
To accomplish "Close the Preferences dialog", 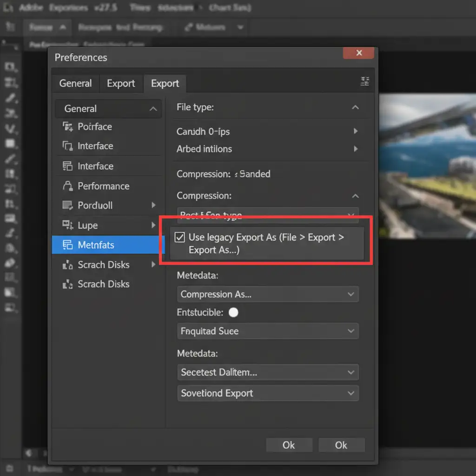I will 358,53.
